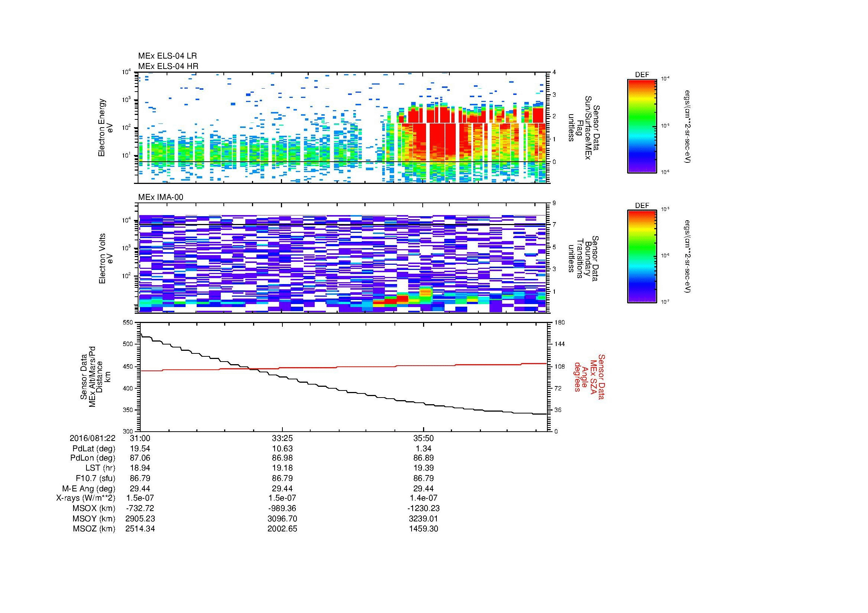The height and width of the screenshot is (613, 868).
Task: Click the 35:50 time tick label
Action: tap(423, 438)
